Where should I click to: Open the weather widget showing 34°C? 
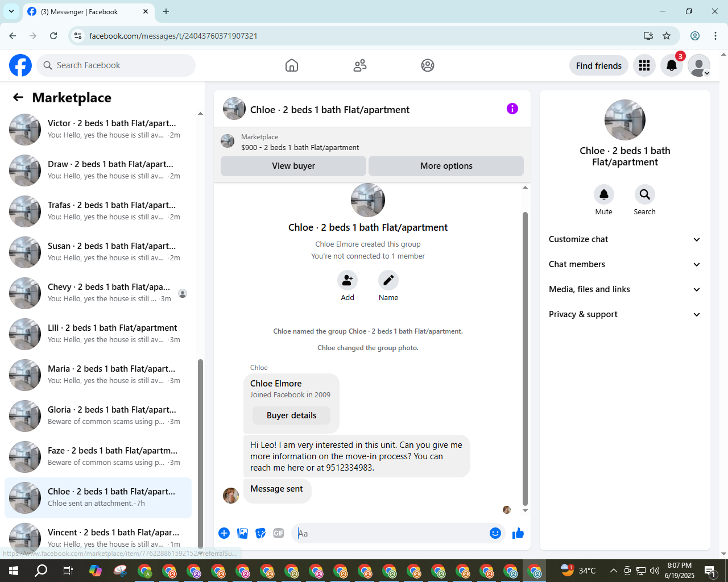click(x=578, y=571)
